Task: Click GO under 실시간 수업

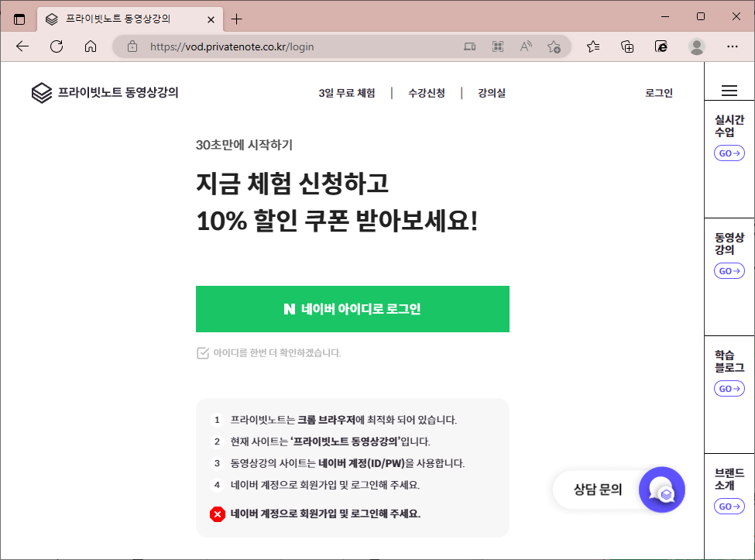Action: pos(729,153)
